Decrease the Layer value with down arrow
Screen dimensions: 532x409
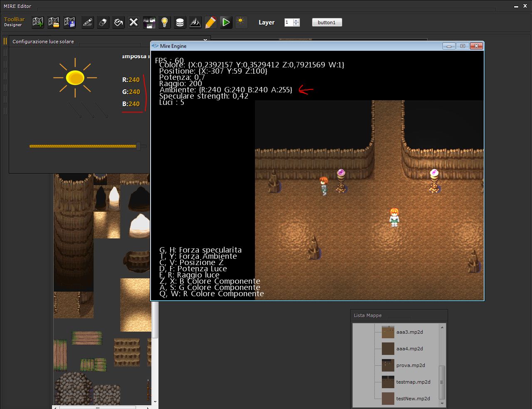pos(296,24)
